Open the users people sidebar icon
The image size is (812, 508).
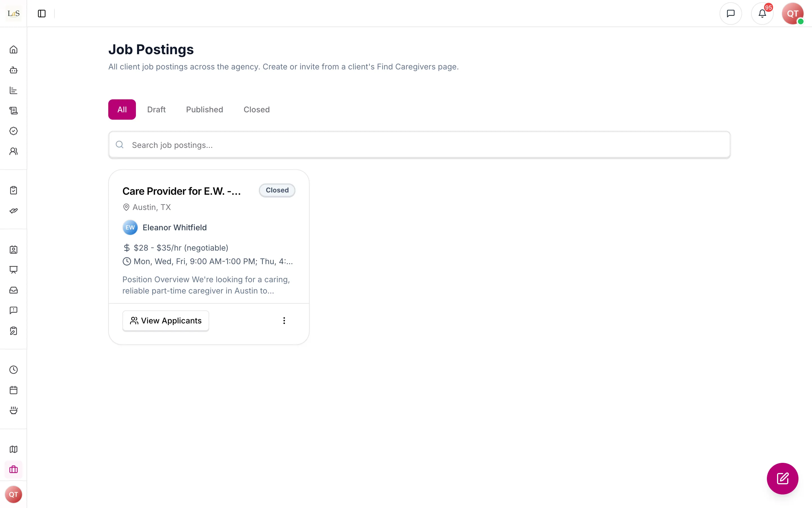pyautogui.click(x=14, y=151)
